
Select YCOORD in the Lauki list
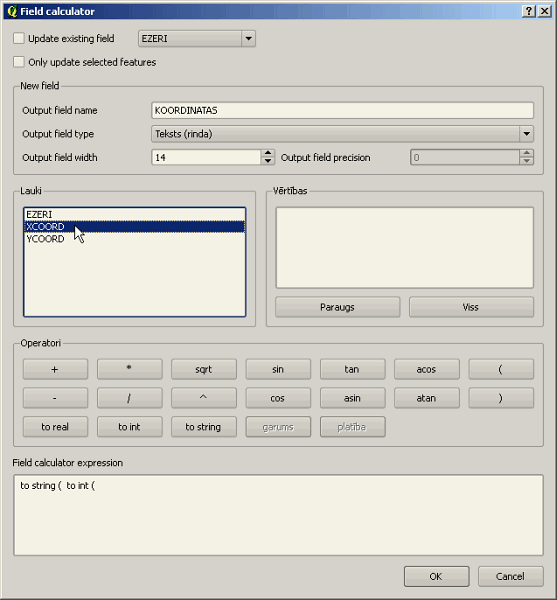pos(134,239)
